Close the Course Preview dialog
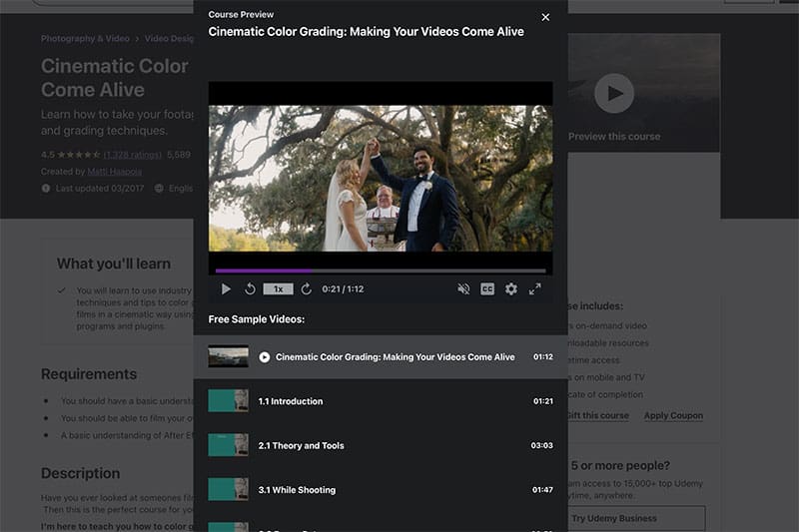799x532 pixels. click(545, 17)
